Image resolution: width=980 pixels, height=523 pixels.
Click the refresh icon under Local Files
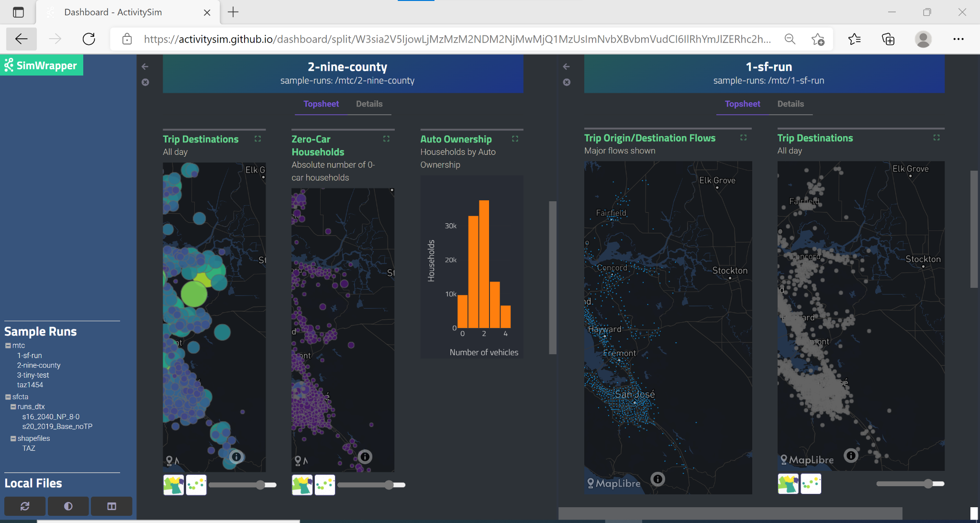click(25, 506)
